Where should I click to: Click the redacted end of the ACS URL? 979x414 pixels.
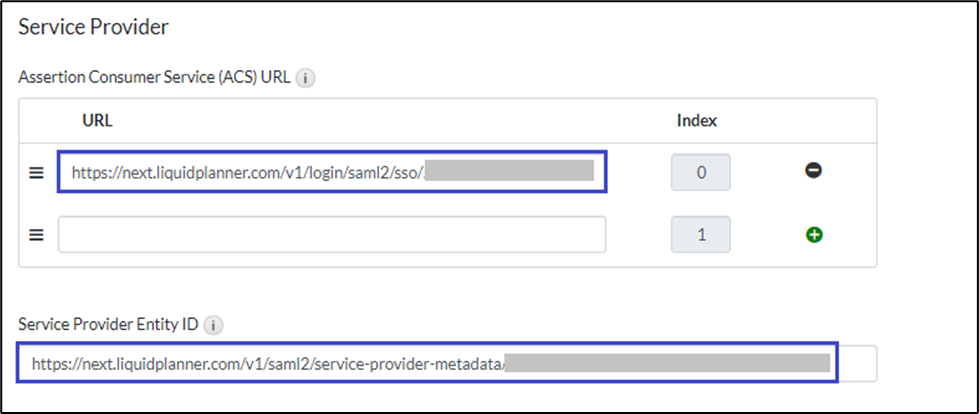pos(510,172)
